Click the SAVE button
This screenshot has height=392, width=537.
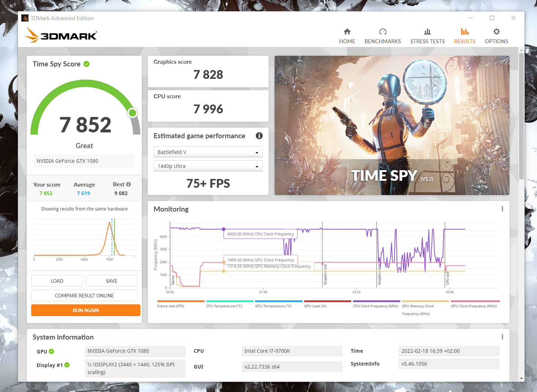pyautogui.click(x=111, y=281)
